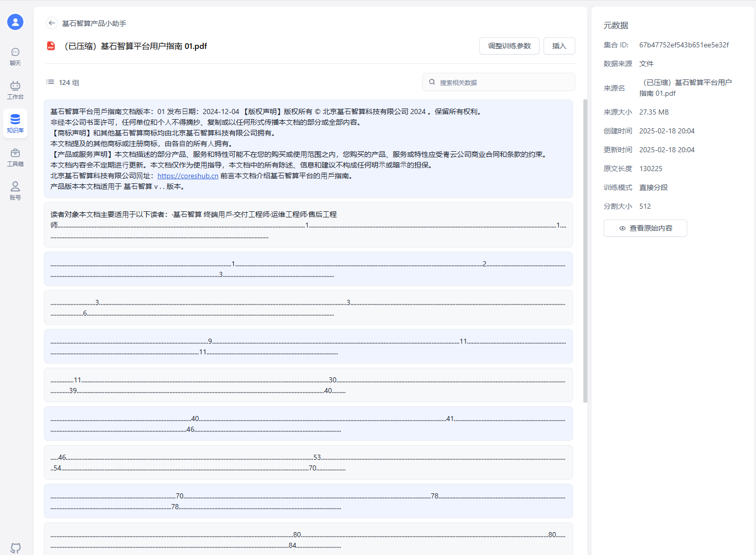The image size is (756, 555).
Task: Click the 分割大小 value 512
Action: (x=645, y=206)
